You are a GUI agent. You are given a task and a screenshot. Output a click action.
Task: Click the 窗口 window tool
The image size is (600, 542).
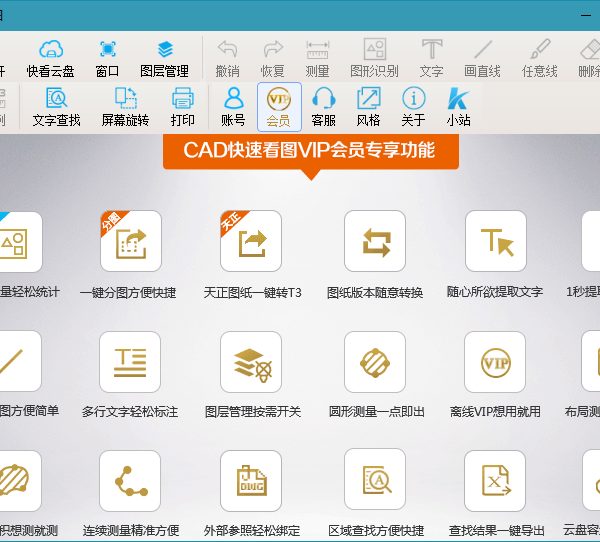pos(107,57)
